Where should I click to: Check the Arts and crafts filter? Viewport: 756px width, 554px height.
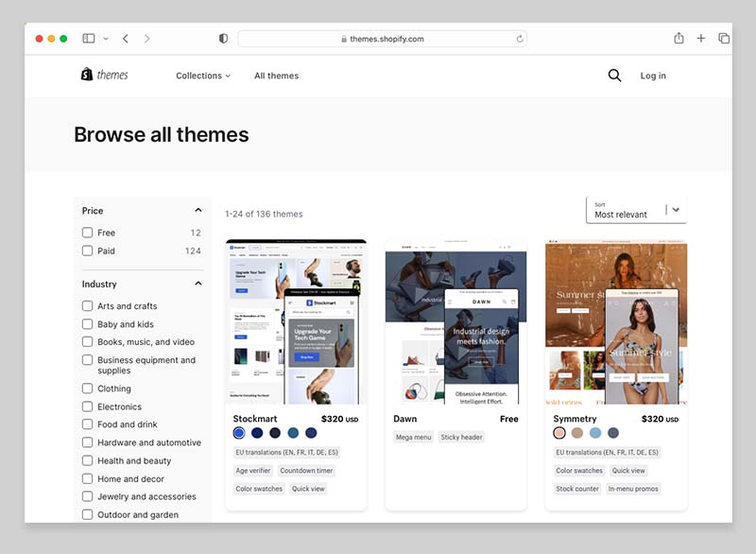[x=87, y=305]
